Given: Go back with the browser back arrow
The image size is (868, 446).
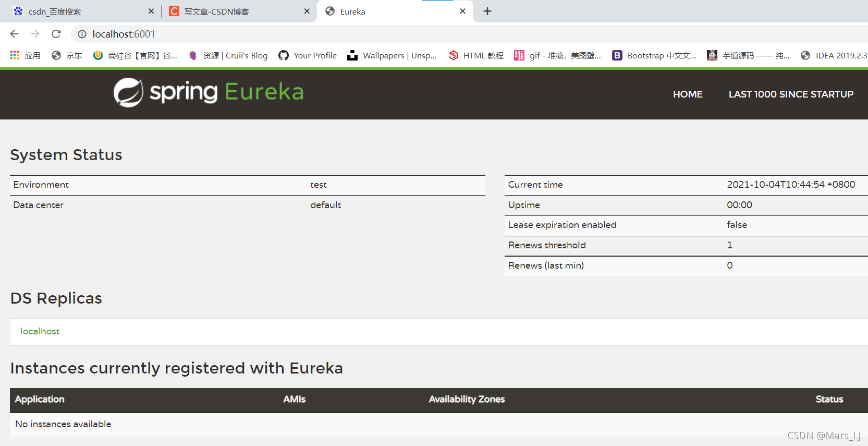Looking at the screenshot, I should click(14, 34).
